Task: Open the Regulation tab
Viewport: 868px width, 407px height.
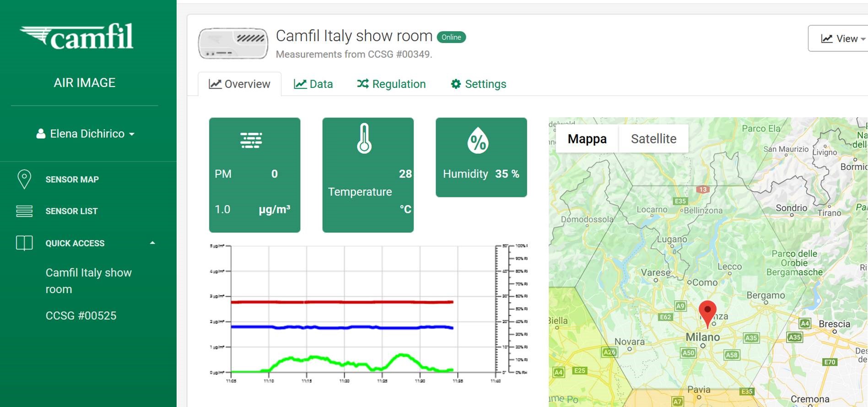Action: click(391, 84)
